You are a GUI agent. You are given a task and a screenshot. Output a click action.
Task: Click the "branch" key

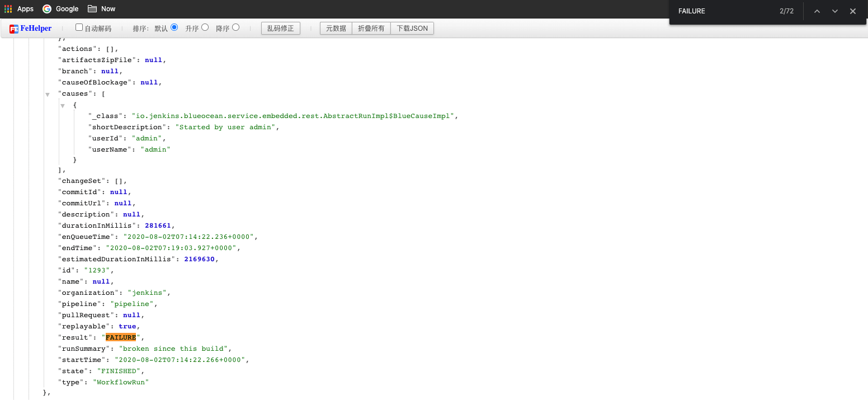click(x=75, y=71)
